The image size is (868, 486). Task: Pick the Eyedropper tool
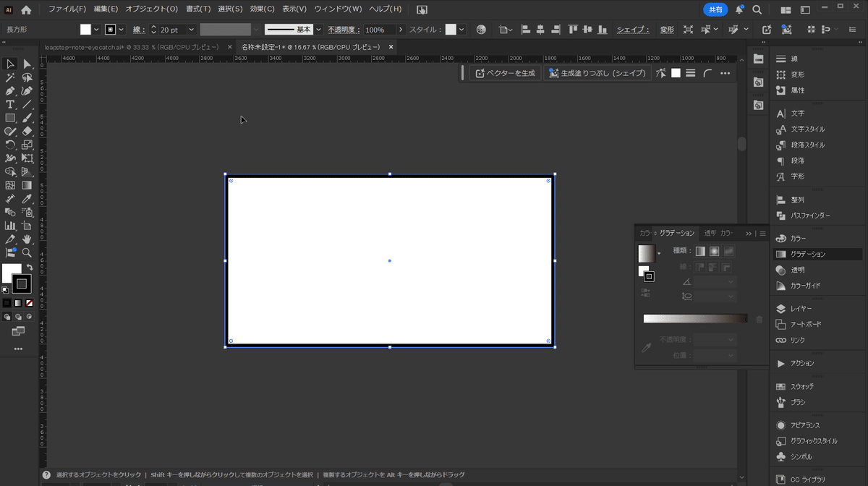27,198
